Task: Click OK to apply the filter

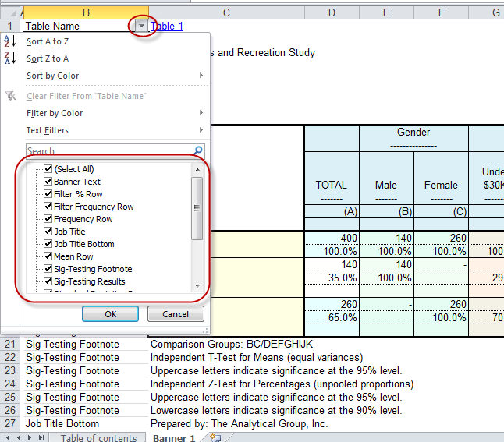Action: click(110, 314)
